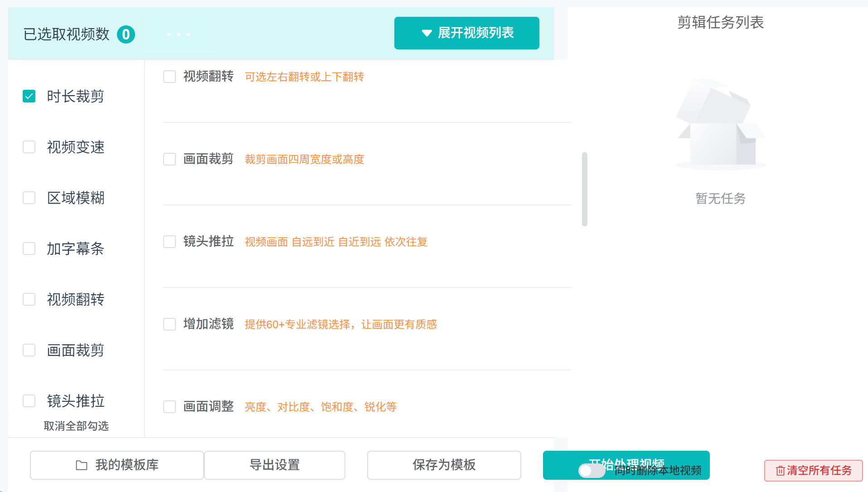The height and width of the screenshot is (492, 868).
Task: Check the 画面调整 option checkbox
Action: [x=170, y=407]
